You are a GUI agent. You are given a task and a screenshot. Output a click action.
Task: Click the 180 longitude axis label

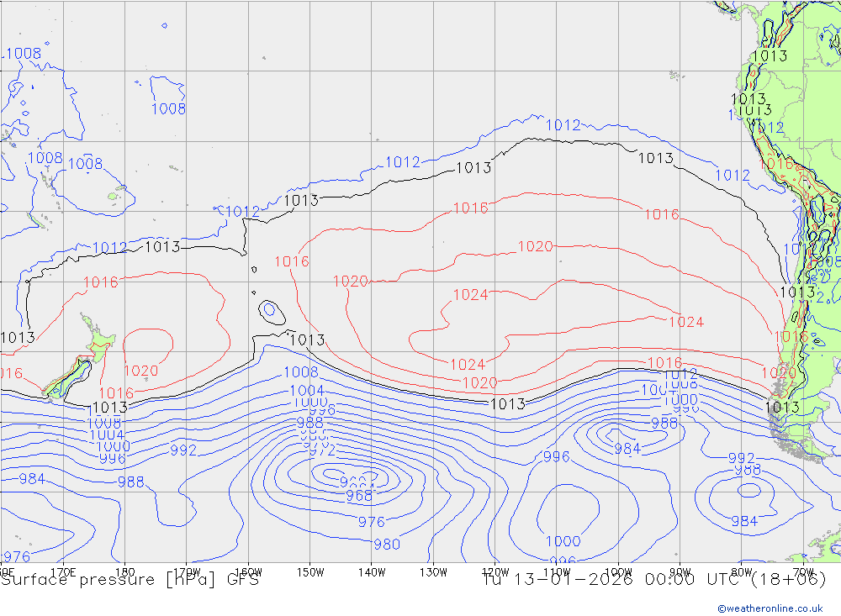(x=124, y=572)
